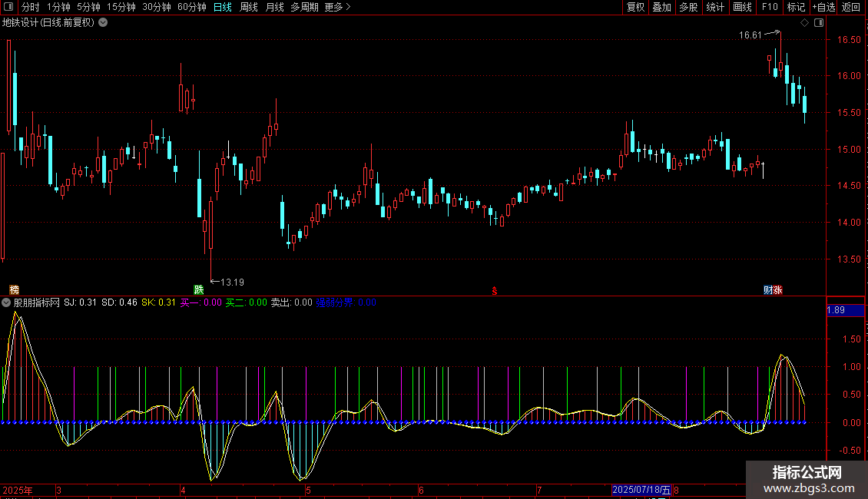Switch to the 分时 view

31,7
